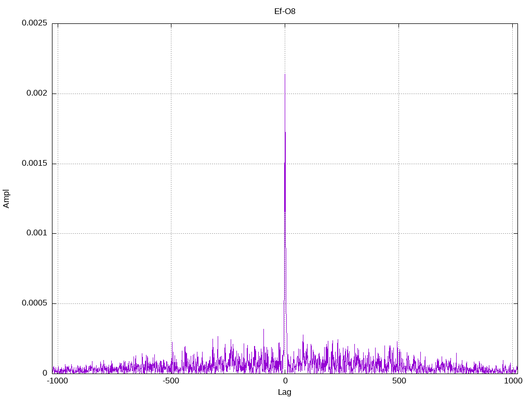
Task: Click the y-axis value 0.001
Action: (37, 233)
